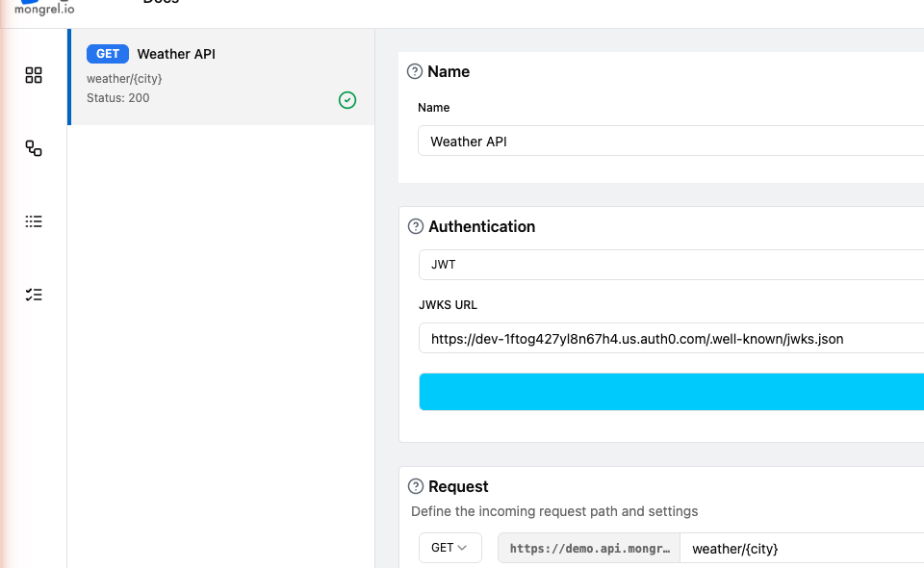Click the Name field containing Weather API

point(670,142)
